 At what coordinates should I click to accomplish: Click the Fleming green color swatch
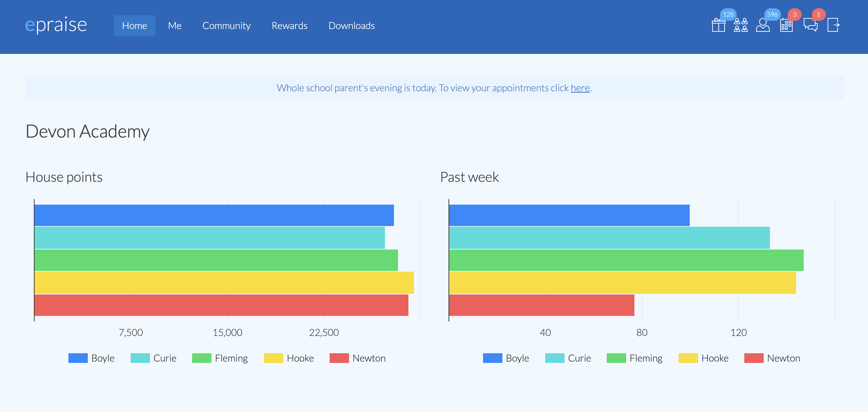[x=202, y=358]
